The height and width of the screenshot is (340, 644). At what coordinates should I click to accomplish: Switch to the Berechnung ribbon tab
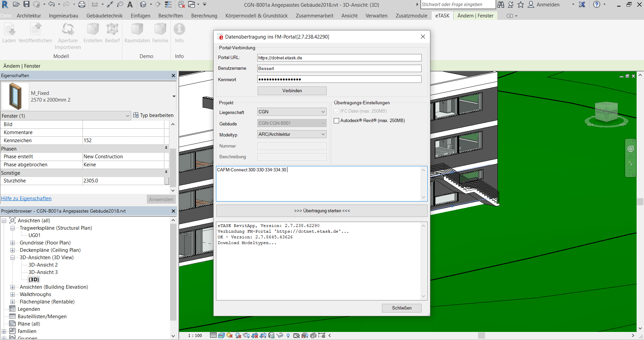click(204, 16)
